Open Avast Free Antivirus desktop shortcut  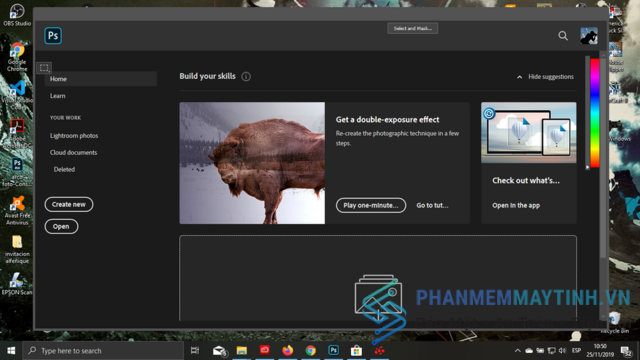(17, 211)
